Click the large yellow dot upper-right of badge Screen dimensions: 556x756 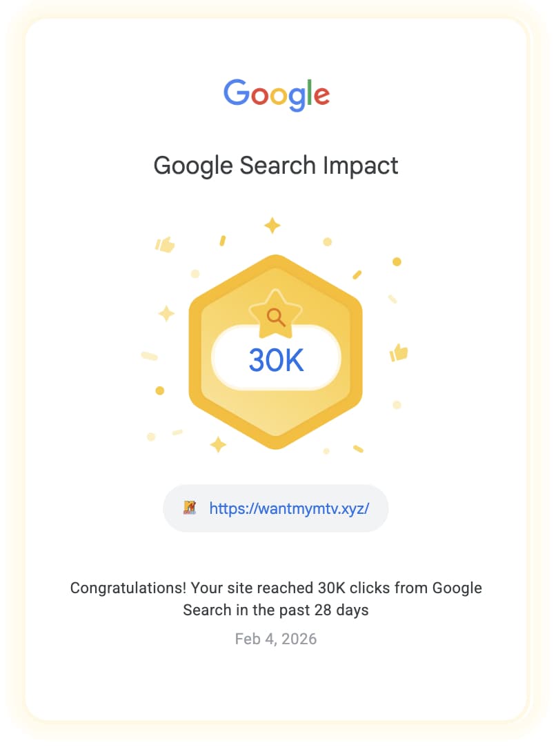[397, 261]
